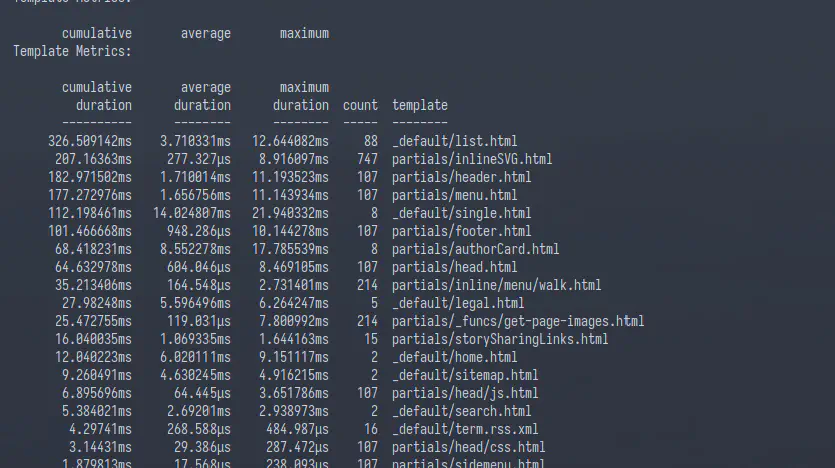Screen dimensions: 835x468
Task: Select count value 15
Action: tap(371, 339)
